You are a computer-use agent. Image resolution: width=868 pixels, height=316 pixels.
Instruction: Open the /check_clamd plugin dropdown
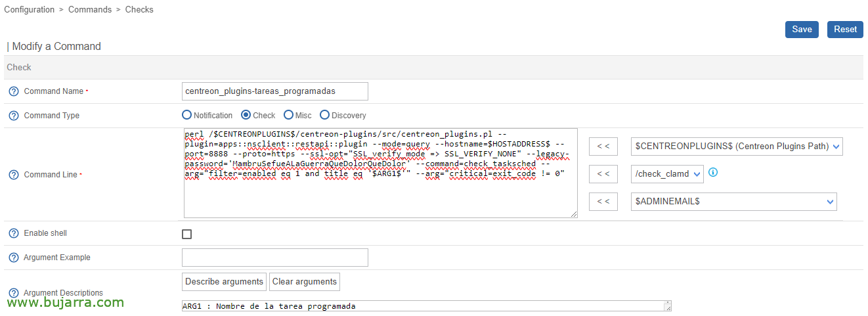(667, 174)
